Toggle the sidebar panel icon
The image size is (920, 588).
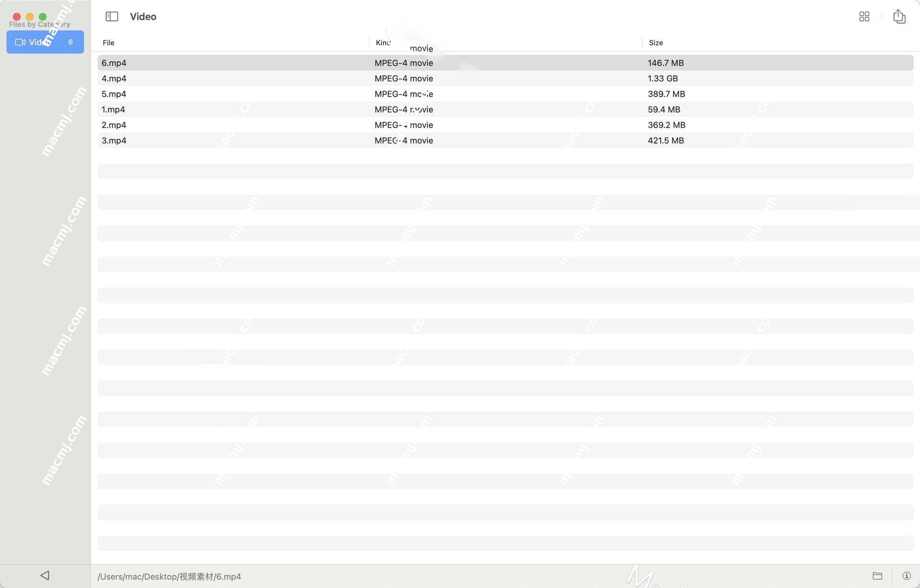(x=112, y=17)
